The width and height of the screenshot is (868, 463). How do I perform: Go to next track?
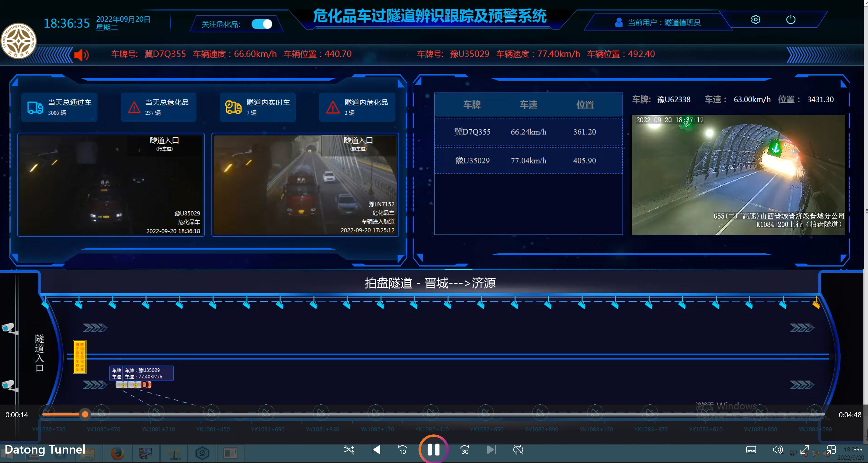point(491,450)
